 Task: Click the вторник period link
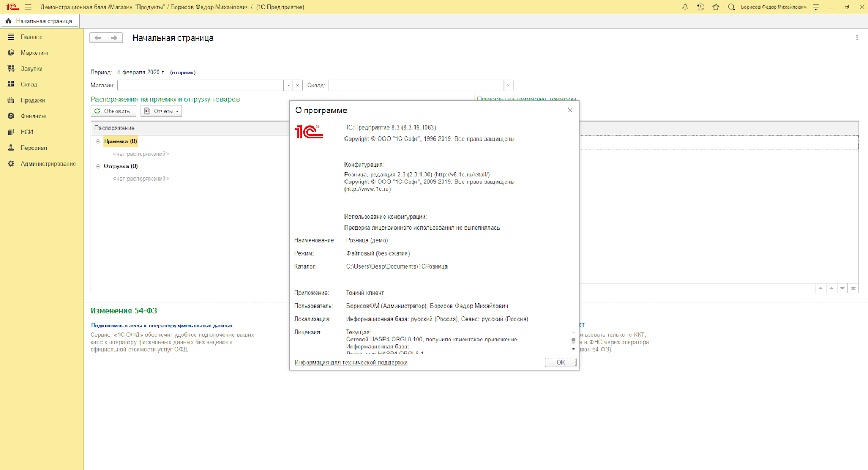[x=183, y=72]
